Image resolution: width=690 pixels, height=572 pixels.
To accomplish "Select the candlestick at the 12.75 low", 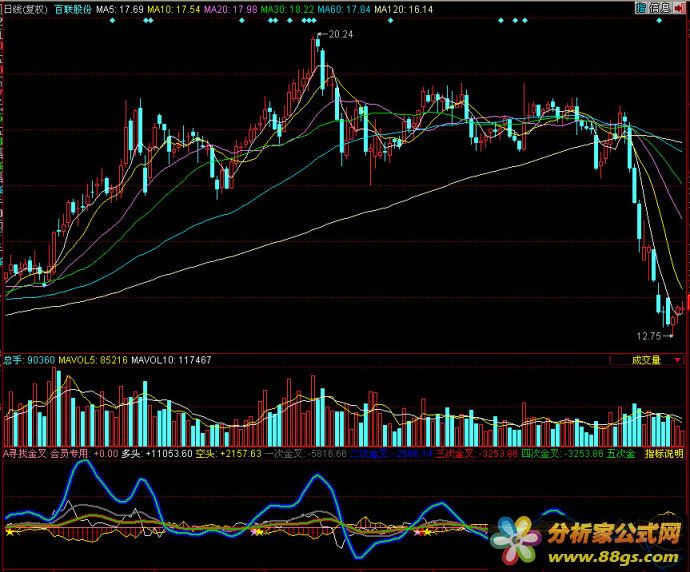I will (x=673, y=323).
